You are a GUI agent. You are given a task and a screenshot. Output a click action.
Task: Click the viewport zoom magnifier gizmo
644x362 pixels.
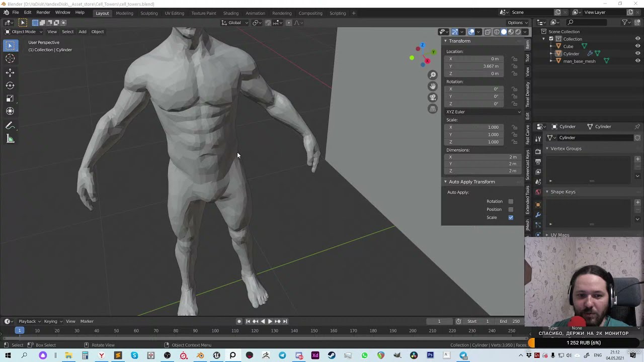click(433, 75)
